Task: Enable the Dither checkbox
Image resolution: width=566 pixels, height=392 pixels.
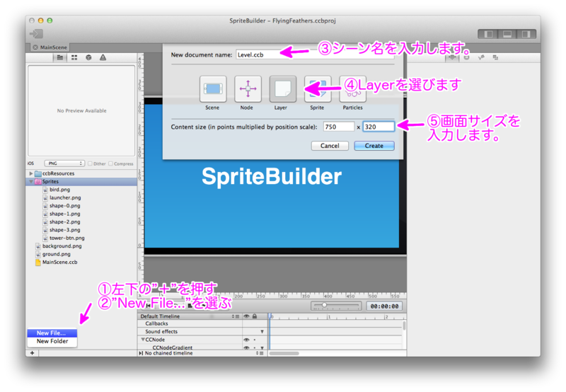Action: click(90, 163)
